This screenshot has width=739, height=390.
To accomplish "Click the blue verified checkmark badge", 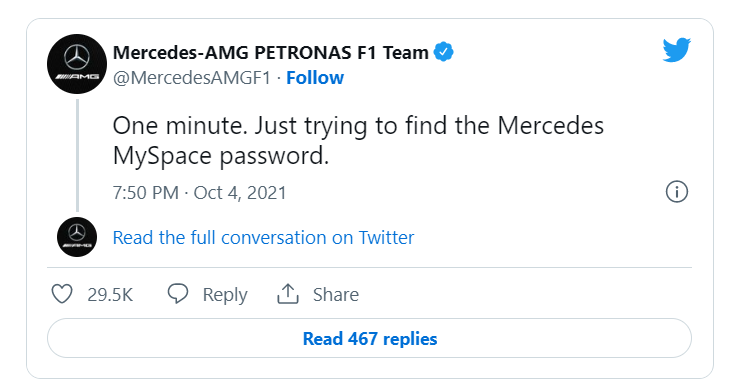I will tap(443, 52).
